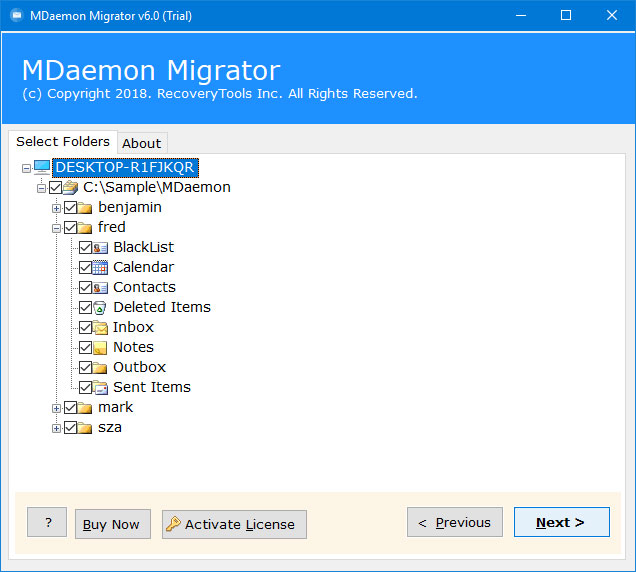Click the computer icon beside DESKTOP-R1FJKQR
636x572 pixels.
point(42,167)
